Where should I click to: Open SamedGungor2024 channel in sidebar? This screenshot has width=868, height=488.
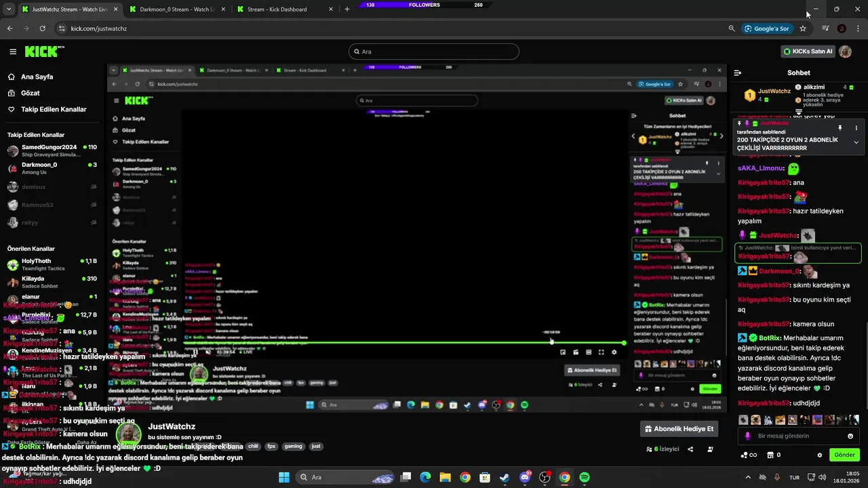point(52,150)
